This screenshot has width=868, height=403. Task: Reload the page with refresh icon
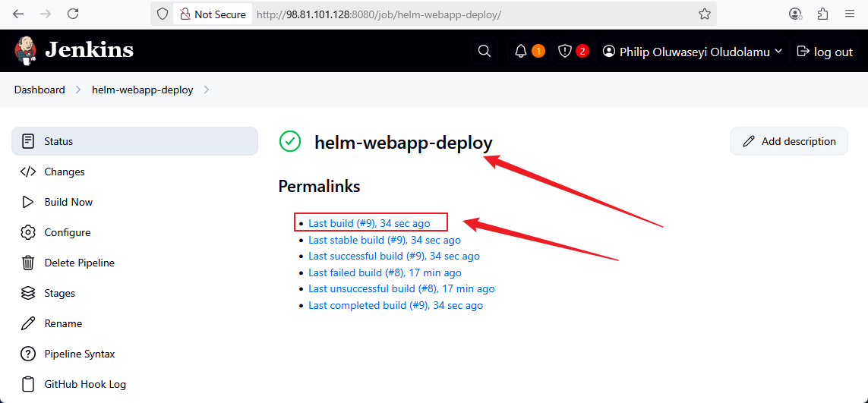point(72,14)
